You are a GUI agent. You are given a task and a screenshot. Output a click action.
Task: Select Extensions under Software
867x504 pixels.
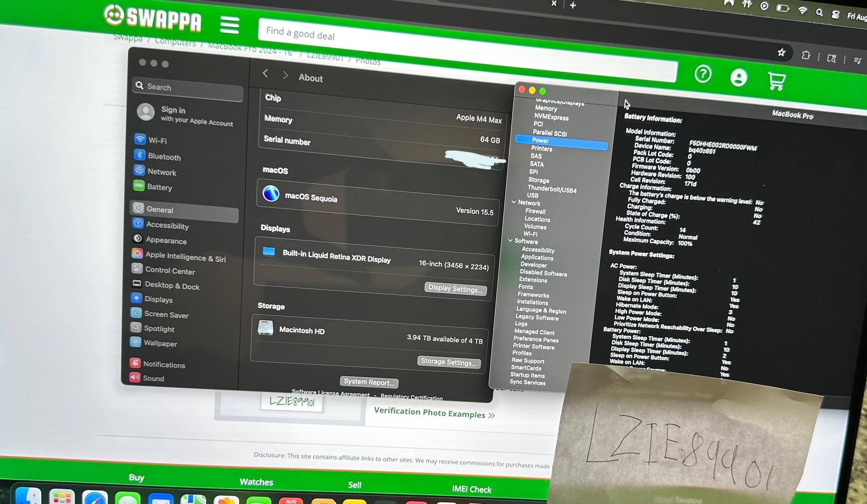533,280
